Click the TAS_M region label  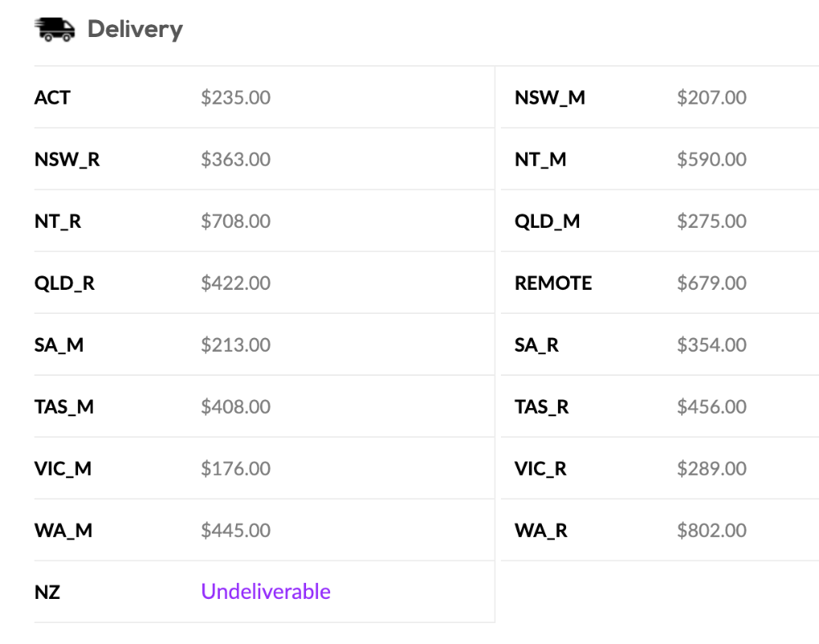coord(64,407)
